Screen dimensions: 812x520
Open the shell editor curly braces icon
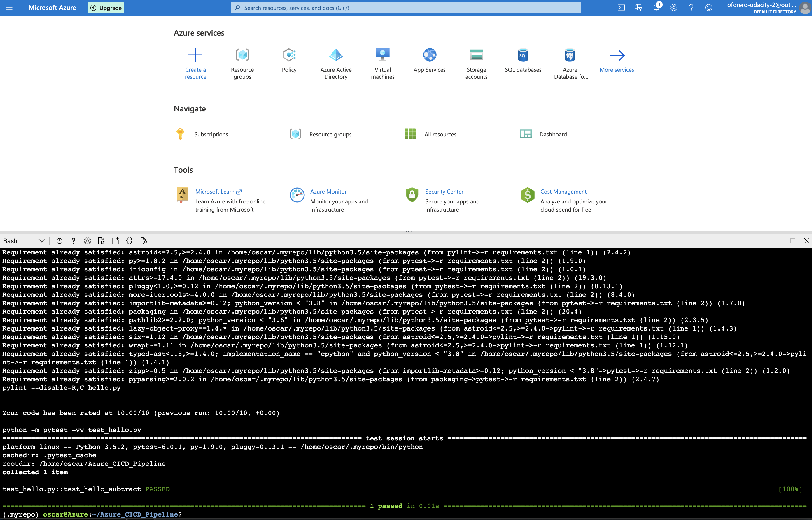(x=129, y=241)
